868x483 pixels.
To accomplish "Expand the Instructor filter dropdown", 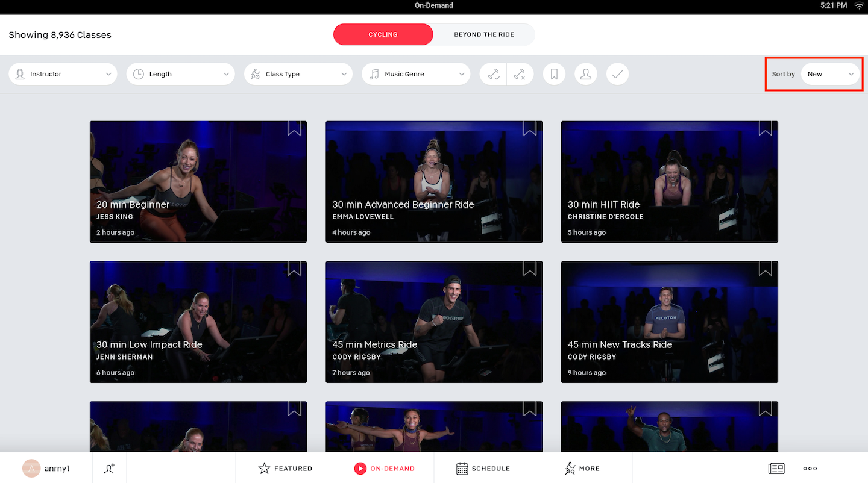I will click(x=63, y=74).
